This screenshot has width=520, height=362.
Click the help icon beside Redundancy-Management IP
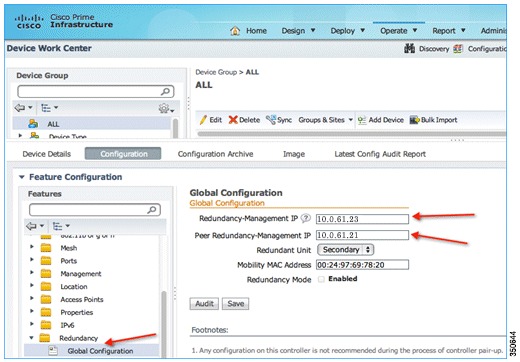click(x=305, y=218)
